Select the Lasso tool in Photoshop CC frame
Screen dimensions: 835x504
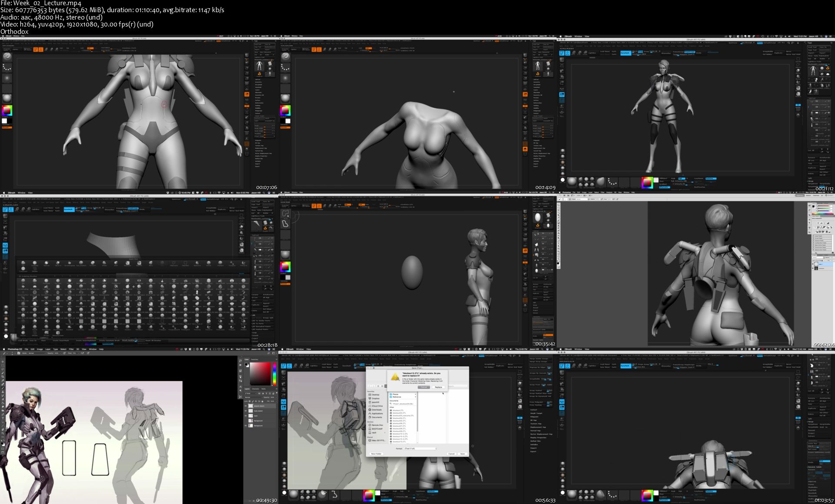tap(3, 369)
